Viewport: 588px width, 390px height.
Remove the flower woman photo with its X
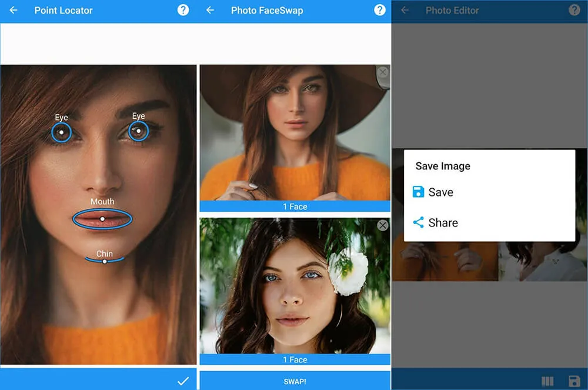point(383,225)
